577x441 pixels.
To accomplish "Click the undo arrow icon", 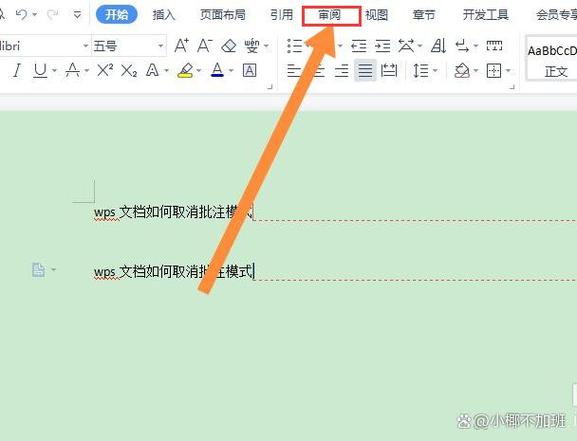I will pyautogui.click(x=22, y=15).
